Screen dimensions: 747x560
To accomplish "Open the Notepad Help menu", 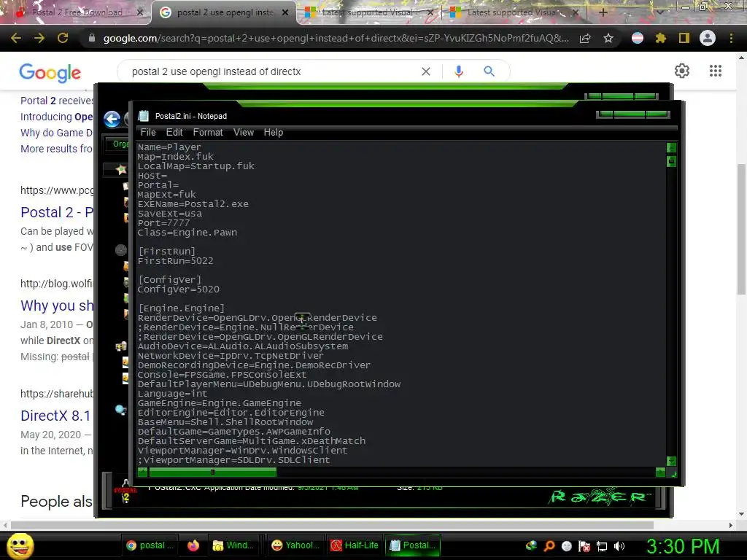I will click(x=274, y=133).
